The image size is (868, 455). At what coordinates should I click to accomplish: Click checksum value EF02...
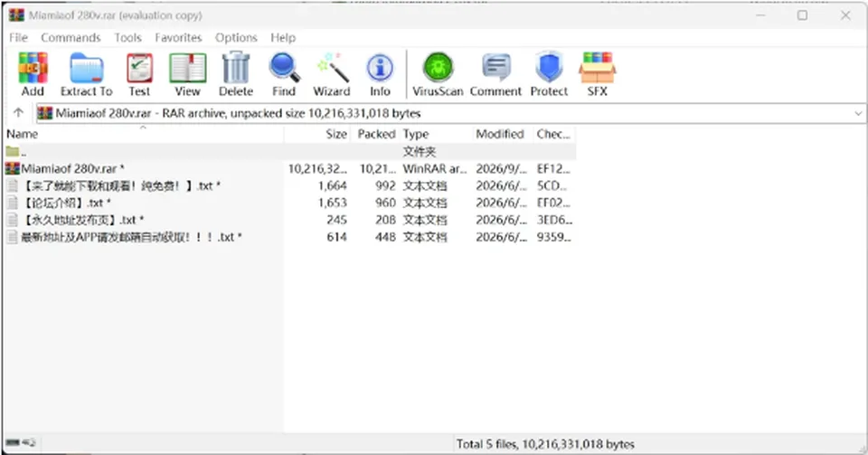click(x=553, y=204)
